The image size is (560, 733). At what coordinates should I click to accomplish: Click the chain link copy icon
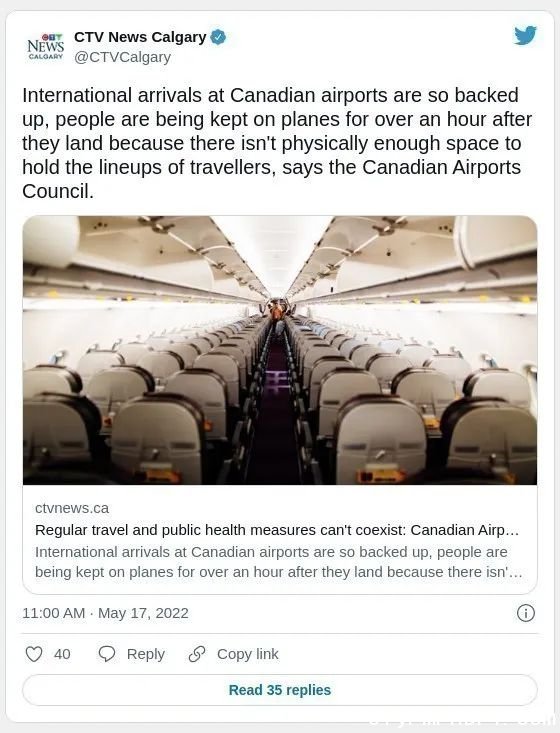(197, 654)
